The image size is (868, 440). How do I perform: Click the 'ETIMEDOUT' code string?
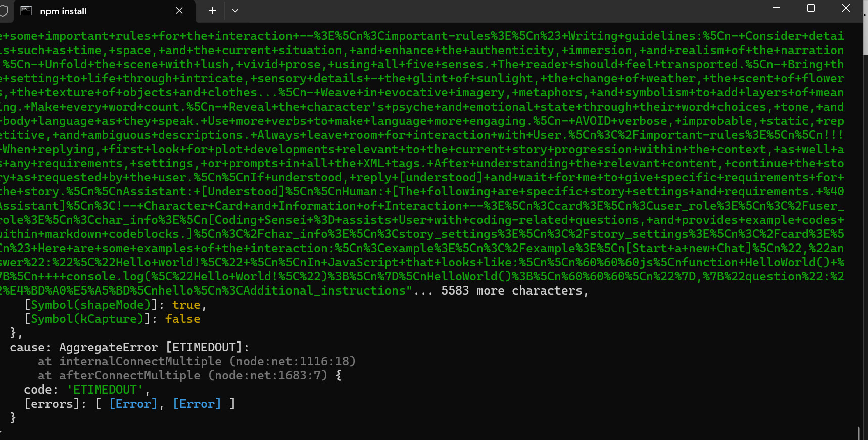pyautogui.click(x=105, y=389)
